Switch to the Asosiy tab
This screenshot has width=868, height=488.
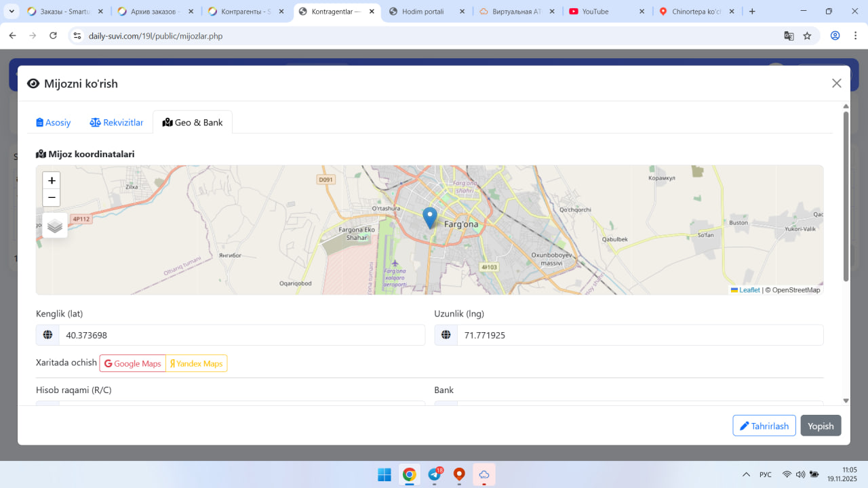coord(54,123)
